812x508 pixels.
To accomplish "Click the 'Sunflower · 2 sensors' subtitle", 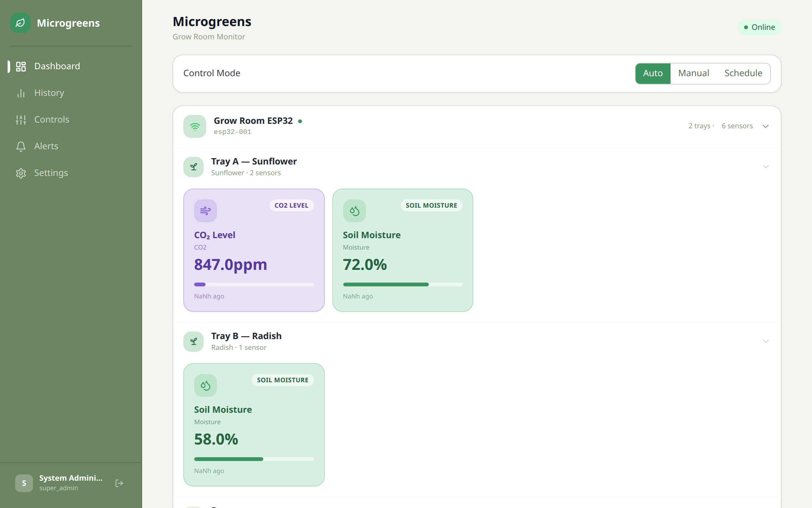I will [x=246, y=173].
